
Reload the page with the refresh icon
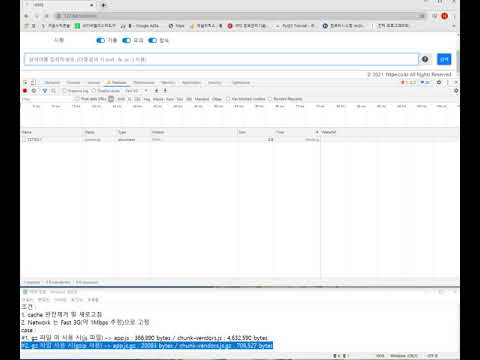[47, 16]
